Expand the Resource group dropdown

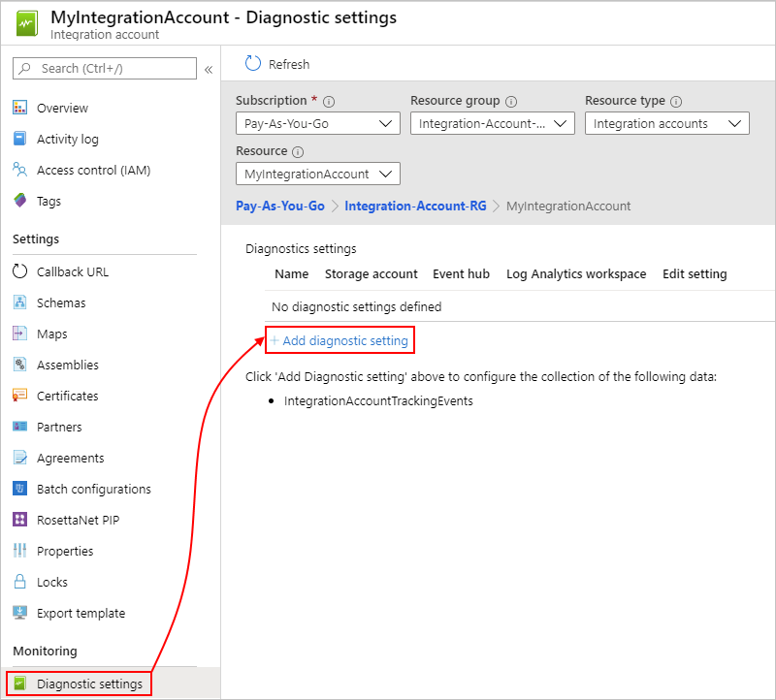point(492,123)
